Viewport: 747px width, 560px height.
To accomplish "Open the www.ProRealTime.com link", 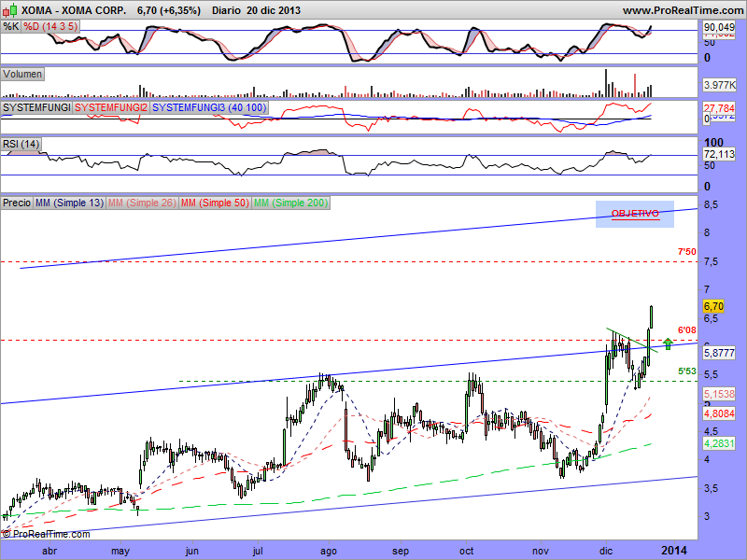I will (683, 10).
